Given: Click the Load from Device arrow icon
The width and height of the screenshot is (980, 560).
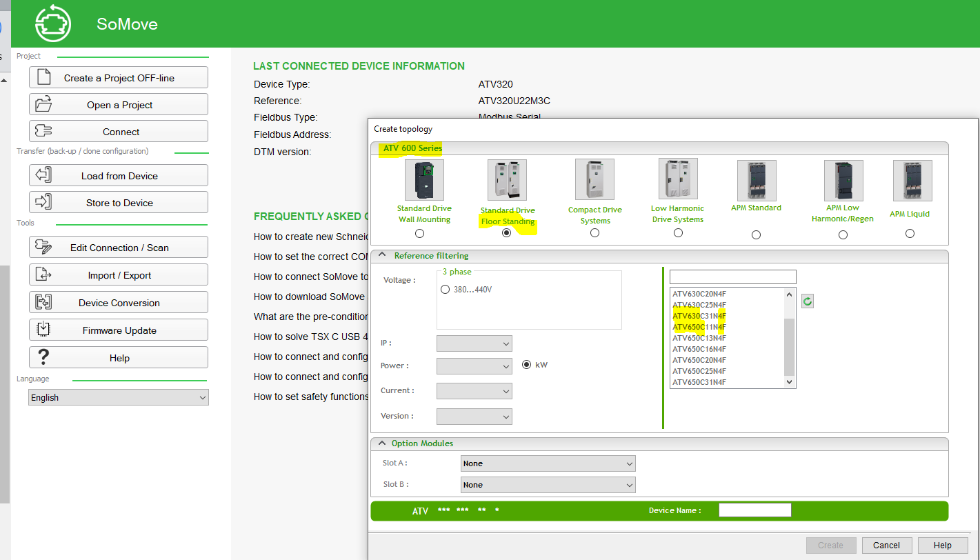Looking at the screenshot, I should (x=43, y=175).
